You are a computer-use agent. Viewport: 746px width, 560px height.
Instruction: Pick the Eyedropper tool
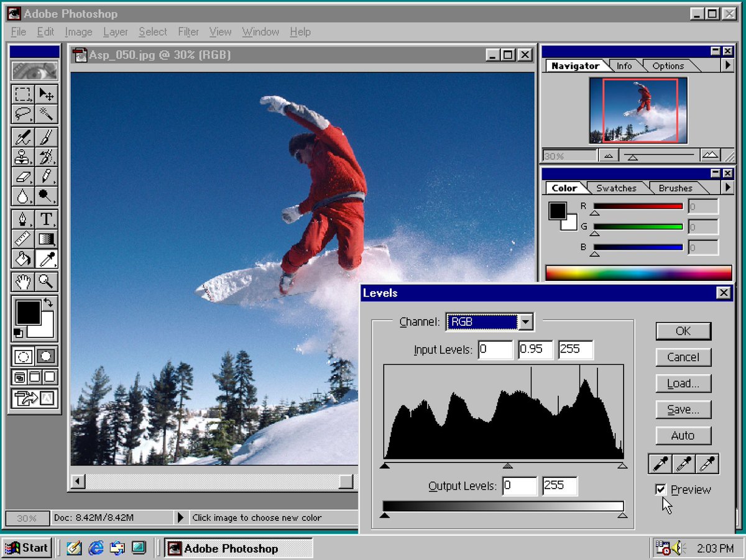47,260
